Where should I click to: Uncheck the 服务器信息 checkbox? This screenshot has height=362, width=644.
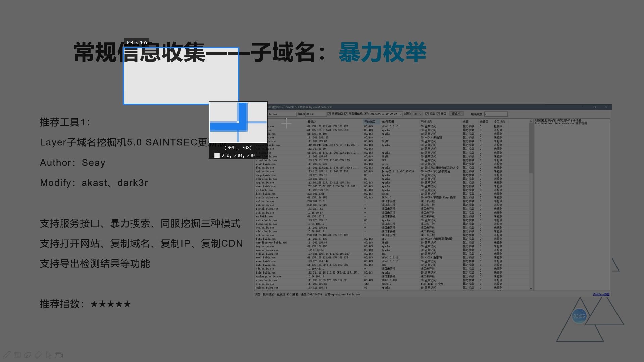point(346,114)
